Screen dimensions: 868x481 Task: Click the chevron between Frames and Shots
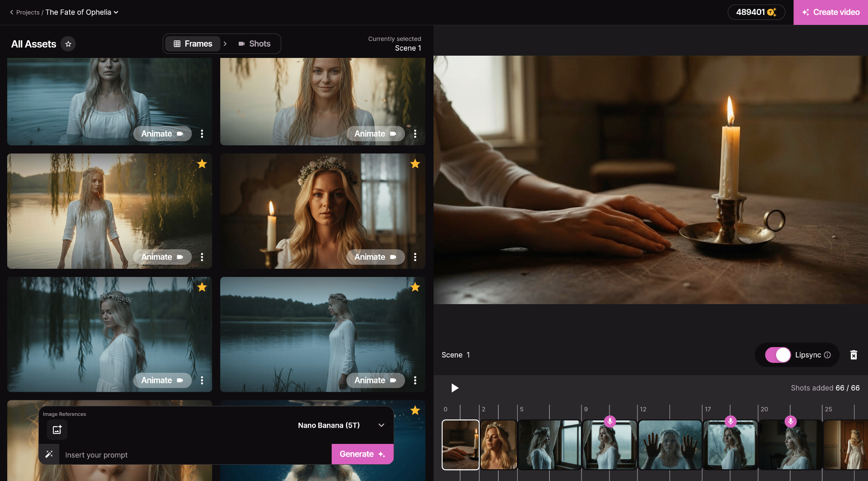coord(225,43)
